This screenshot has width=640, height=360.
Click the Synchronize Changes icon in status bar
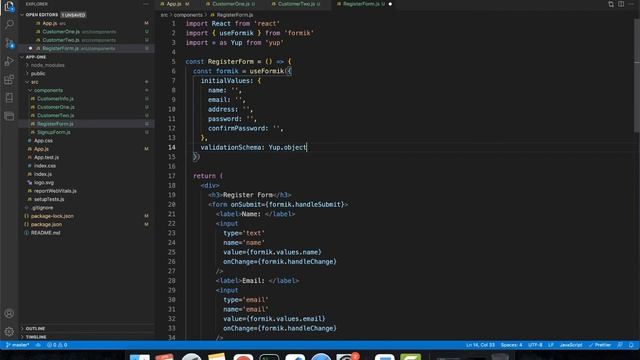(38, 345)
